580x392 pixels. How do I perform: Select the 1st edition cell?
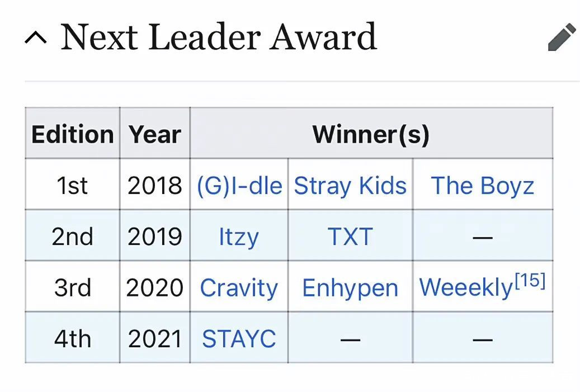72,186
